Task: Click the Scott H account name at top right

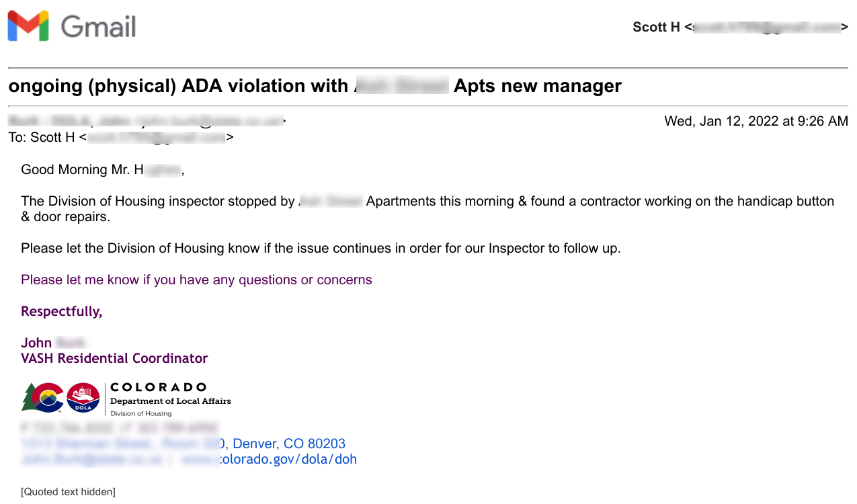Action: [656, 27]
